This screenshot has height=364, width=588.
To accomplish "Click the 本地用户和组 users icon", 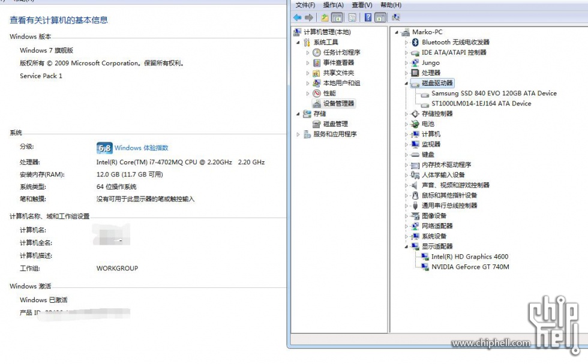I will [317, 83].
